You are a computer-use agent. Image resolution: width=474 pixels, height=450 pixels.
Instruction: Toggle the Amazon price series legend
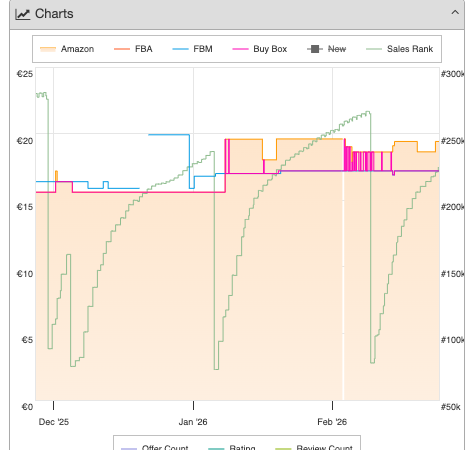[67, 49]
